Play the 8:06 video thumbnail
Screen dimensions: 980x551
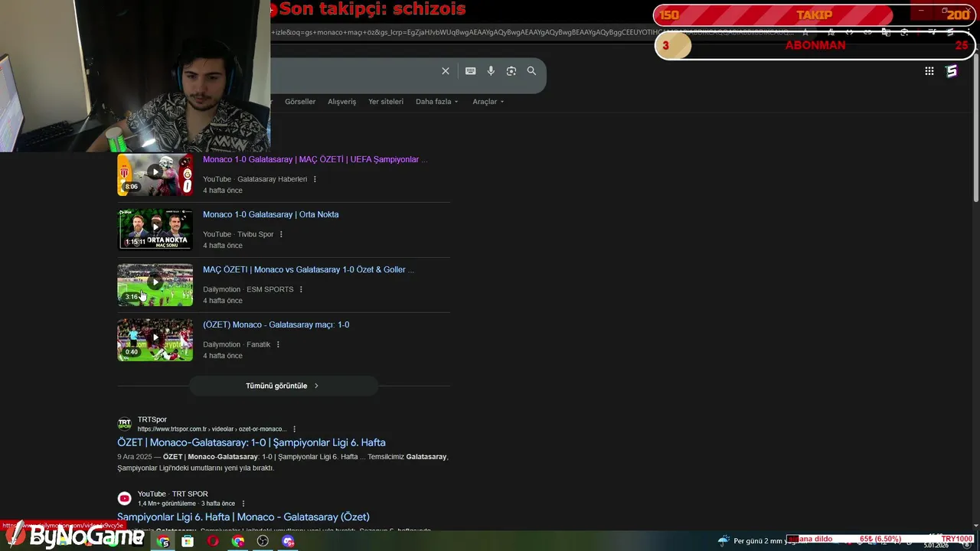point(155,174)
